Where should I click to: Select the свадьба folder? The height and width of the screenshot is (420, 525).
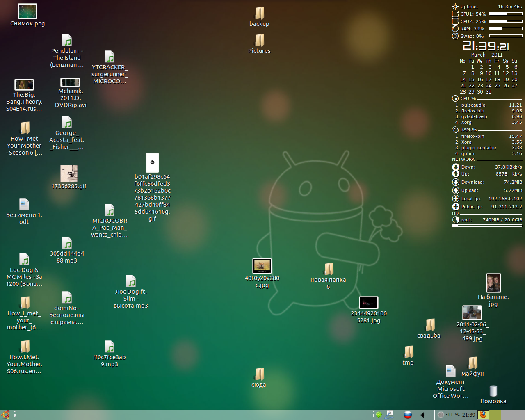click(429, 329)
